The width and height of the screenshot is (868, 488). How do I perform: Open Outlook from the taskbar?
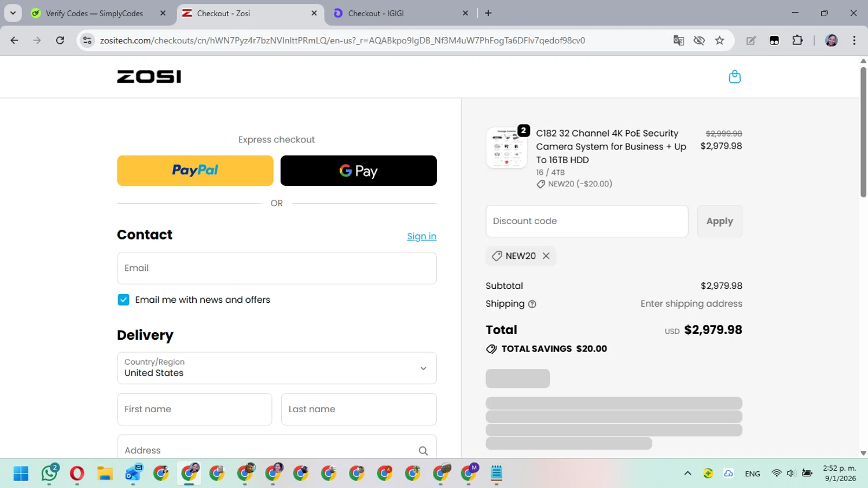(x=133, y=474)
